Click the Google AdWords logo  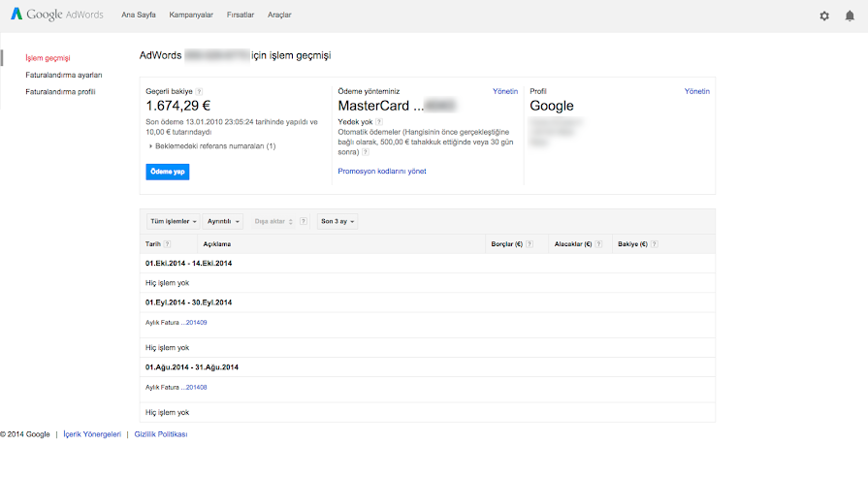coord(56,16)
